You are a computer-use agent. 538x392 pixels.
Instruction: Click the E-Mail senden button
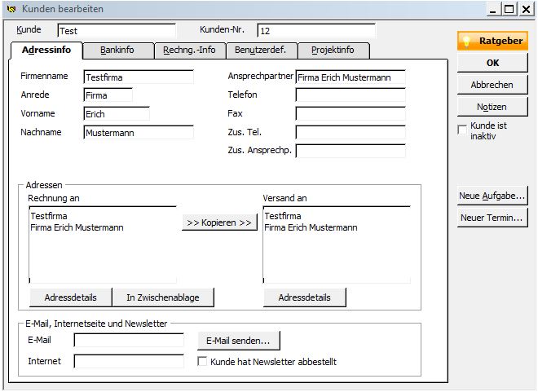(239, 341)
